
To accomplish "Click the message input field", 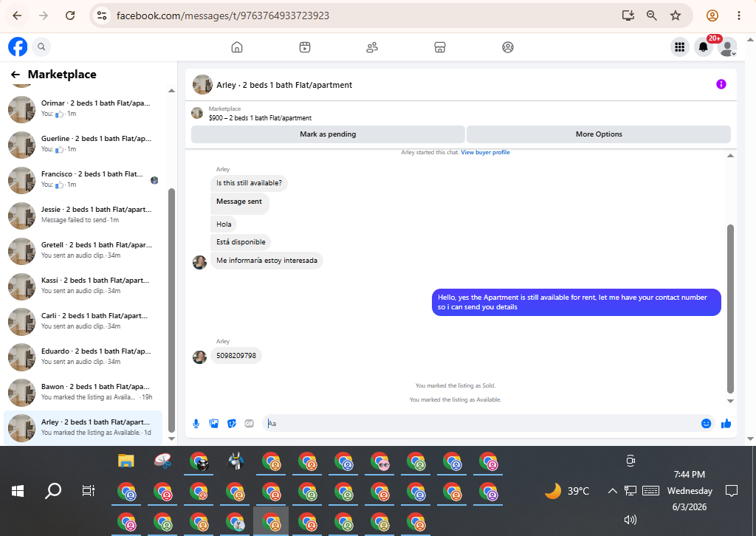I will pyautogui.click(x=482, y=424).
